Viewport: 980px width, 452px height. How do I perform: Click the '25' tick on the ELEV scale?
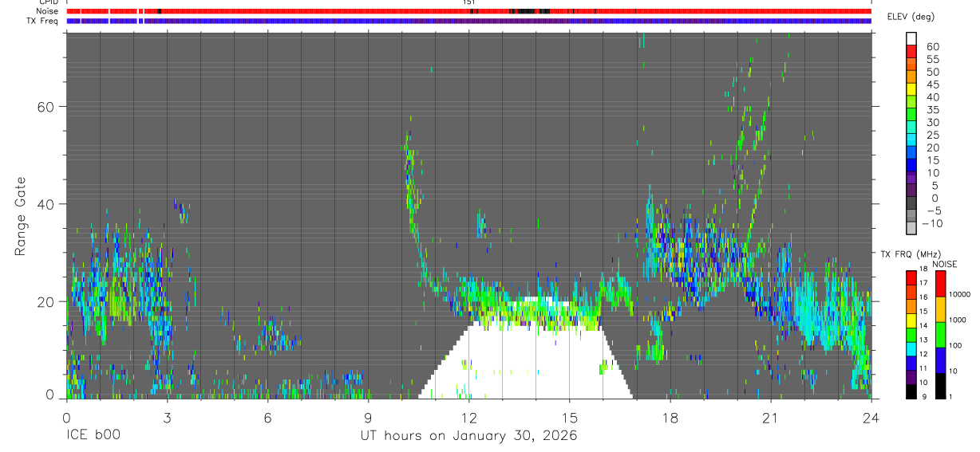[933, 135]
